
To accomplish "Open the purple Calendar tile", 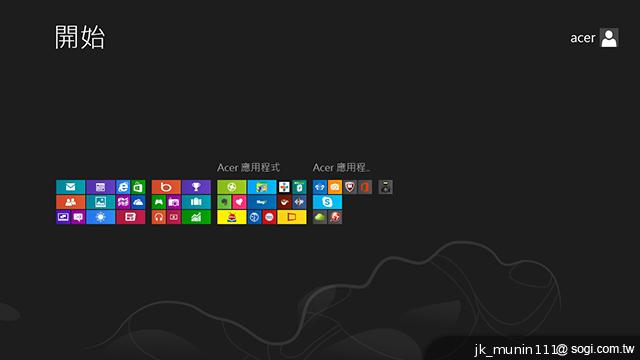I will pos(100,187).
